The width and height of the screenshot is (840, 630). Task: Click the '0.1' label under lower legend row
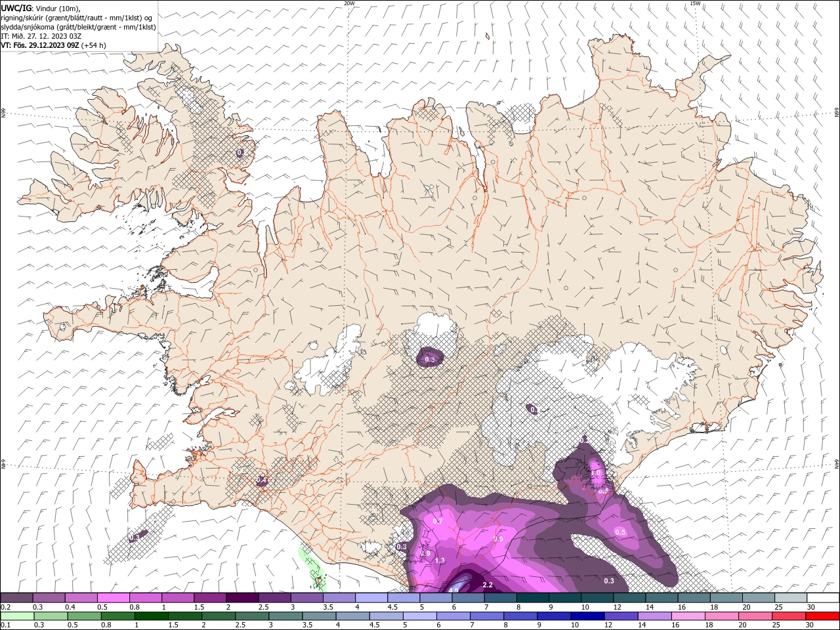5,625
